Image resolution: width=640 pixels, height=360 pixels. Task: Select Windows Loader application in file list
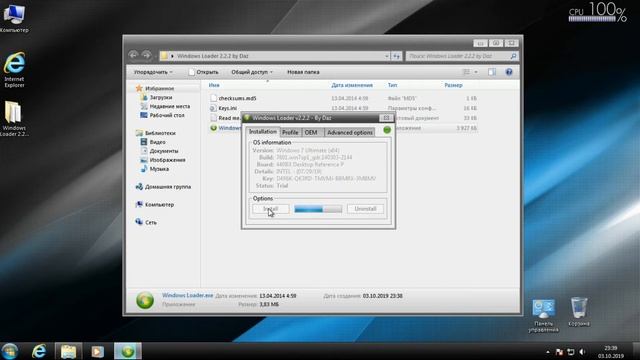point(225,128)
